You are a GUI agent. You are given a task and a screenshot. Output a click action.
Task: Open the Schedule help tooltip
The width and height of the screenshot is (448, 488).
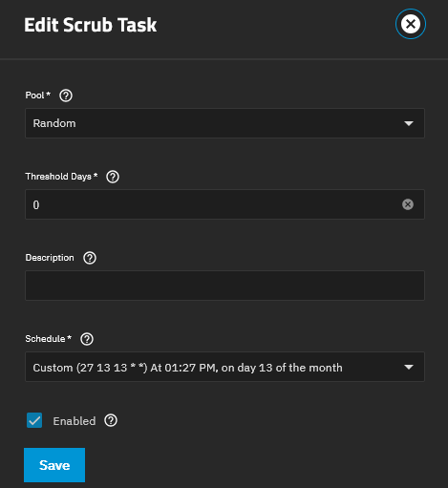point(87,339)
